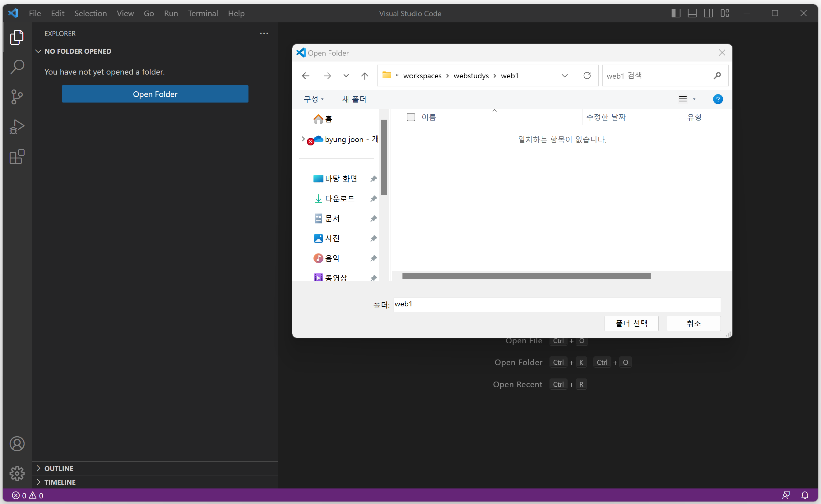Refresh the folder listing in the dialog
Image resolution: width=821 pixels, height=504 pixels.
pos(587,76)
